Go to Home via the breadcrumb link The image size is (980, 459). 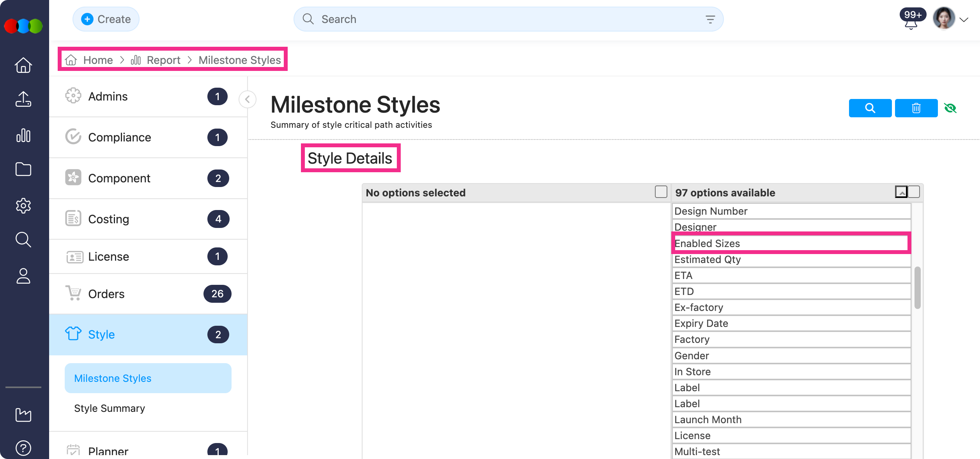pyautogui.click(x=98, y=60)
